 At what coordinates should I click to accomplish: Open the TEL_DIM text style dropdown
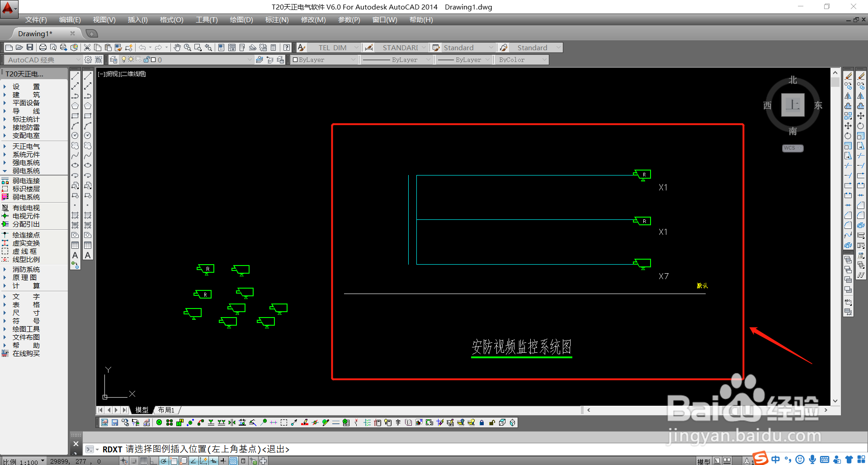point(335,47)
